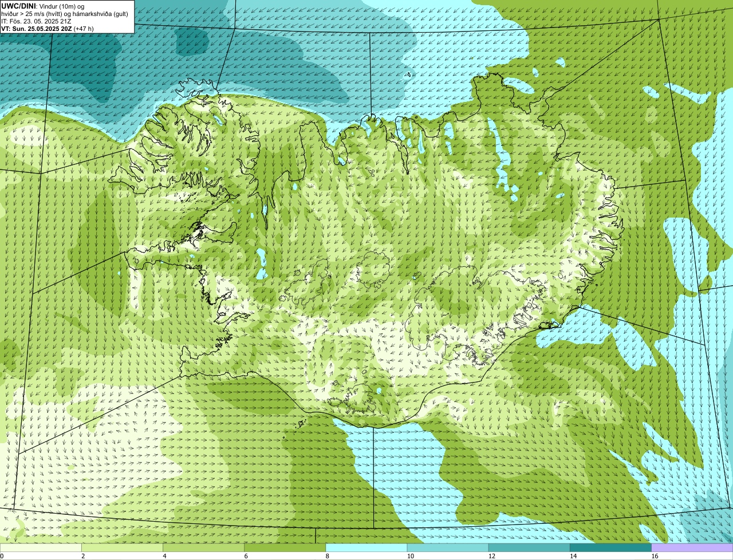733x560 pixels.
Task: Click the valid time "VT: Sun. 25.05.2025 20Z"
Action: coord(37,29)
